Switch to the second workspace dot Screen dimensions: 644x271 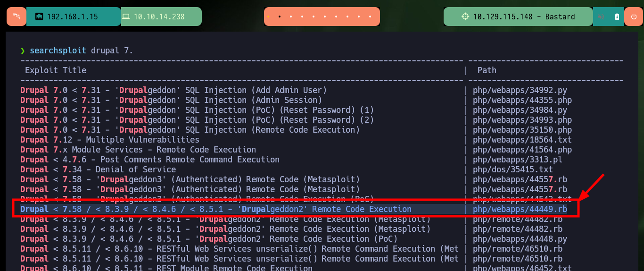click(280, 17)
